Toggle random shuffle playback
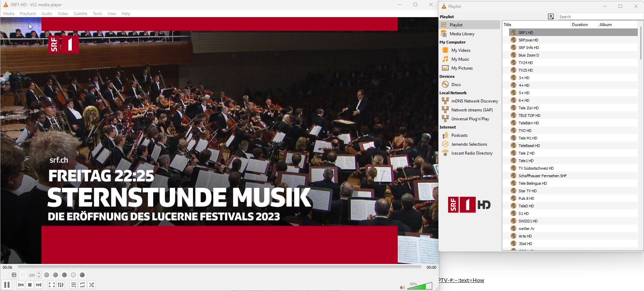644x291 pixels. point(91,285)
